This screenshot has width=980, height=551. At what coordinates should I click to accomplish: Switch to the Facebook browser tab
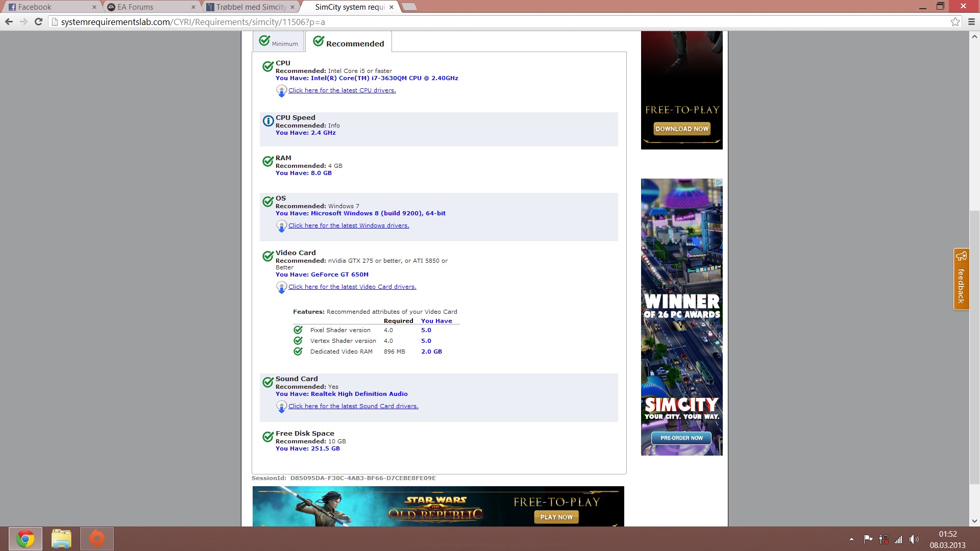(50, 7)
